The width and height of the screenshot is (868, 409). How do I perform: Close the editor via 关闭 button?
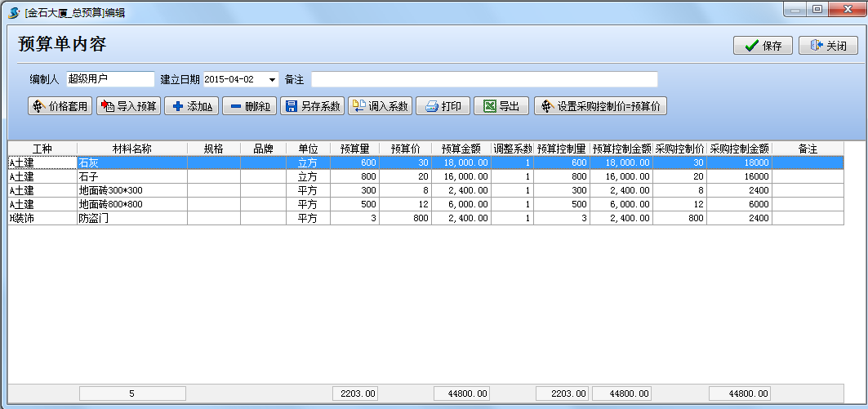(x=827, y=46)
